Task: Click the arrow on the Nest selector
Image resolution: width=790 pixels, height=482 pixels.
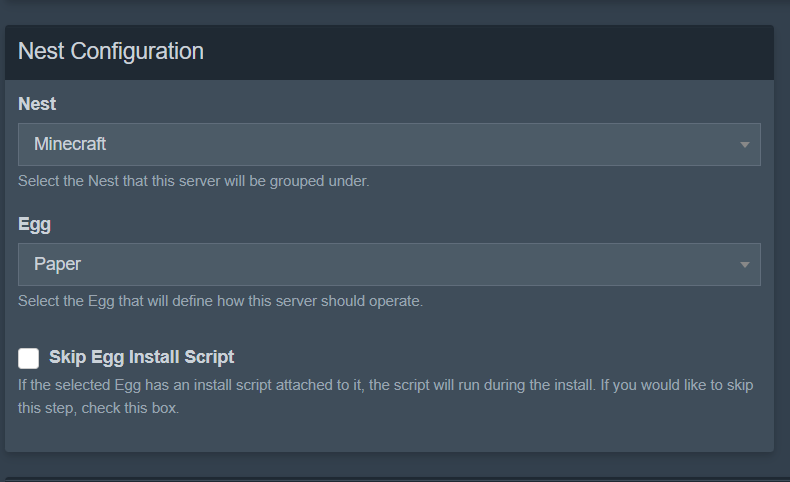Action: coord(744,145)
